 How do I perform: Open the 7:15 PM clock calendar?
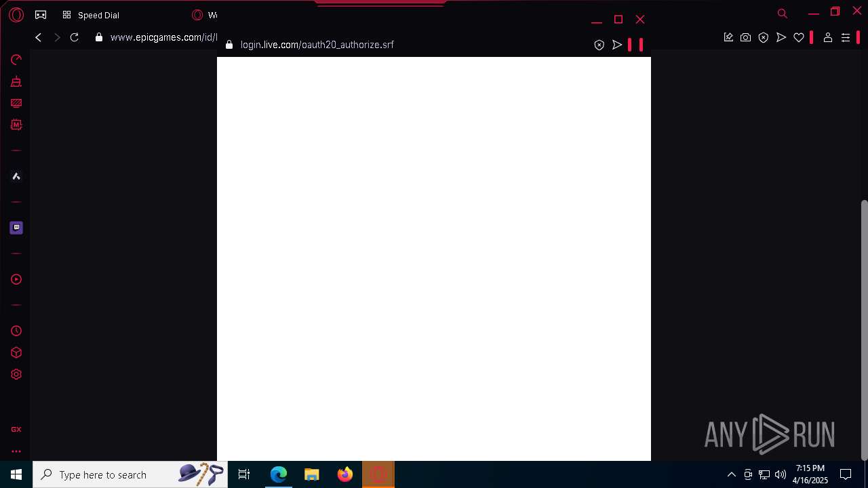pyautogui.click(x=810, y=474)
